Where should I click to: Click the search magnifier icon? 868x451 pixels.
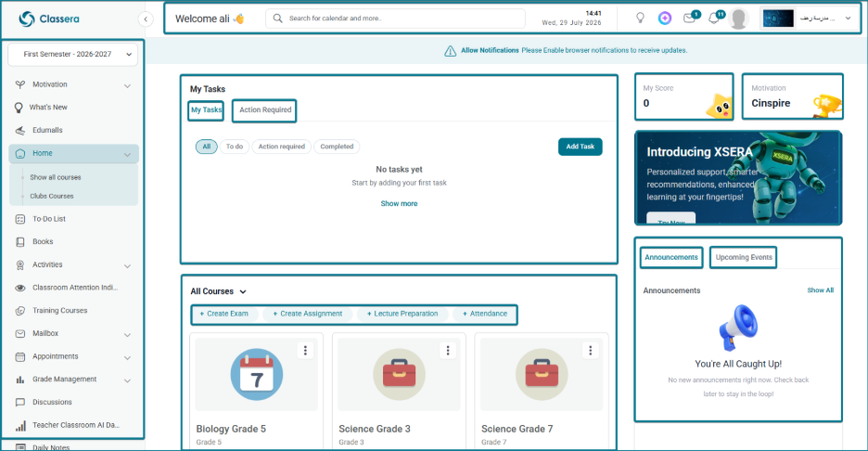point(278,19)
